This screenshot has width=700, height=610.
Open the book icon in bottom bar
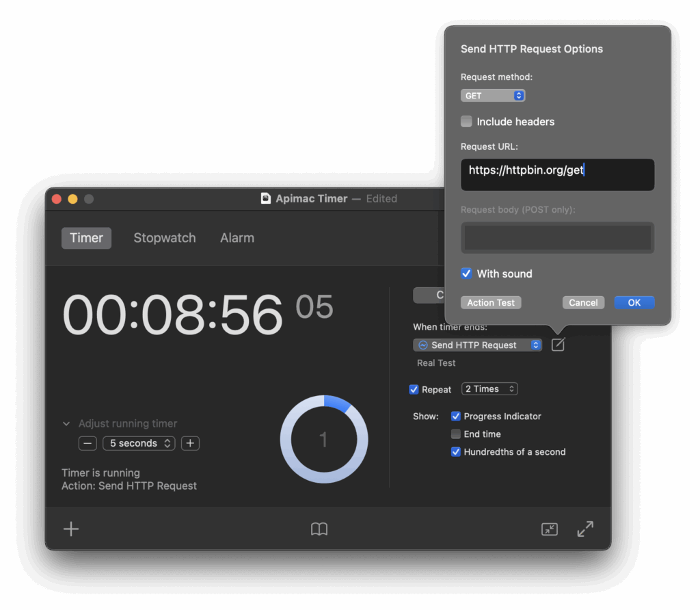(x=319, y=529)
